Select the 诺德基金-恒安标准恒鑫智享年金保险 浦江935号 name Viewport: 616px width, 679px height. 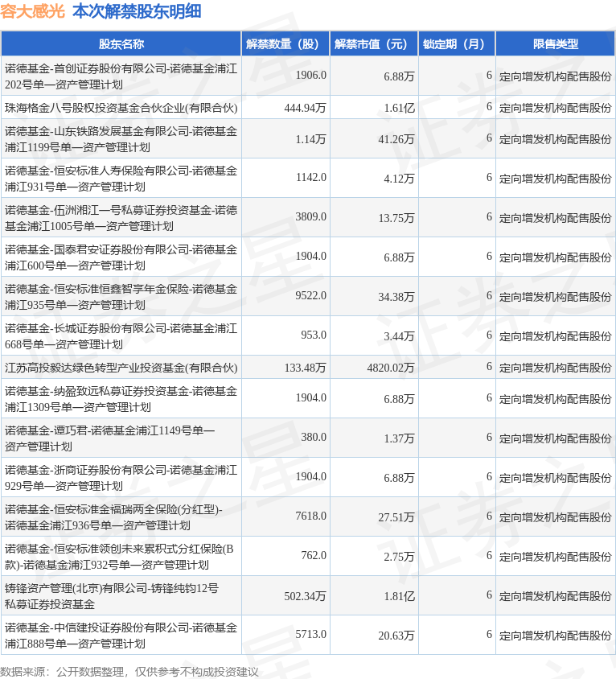click(121, 297)
